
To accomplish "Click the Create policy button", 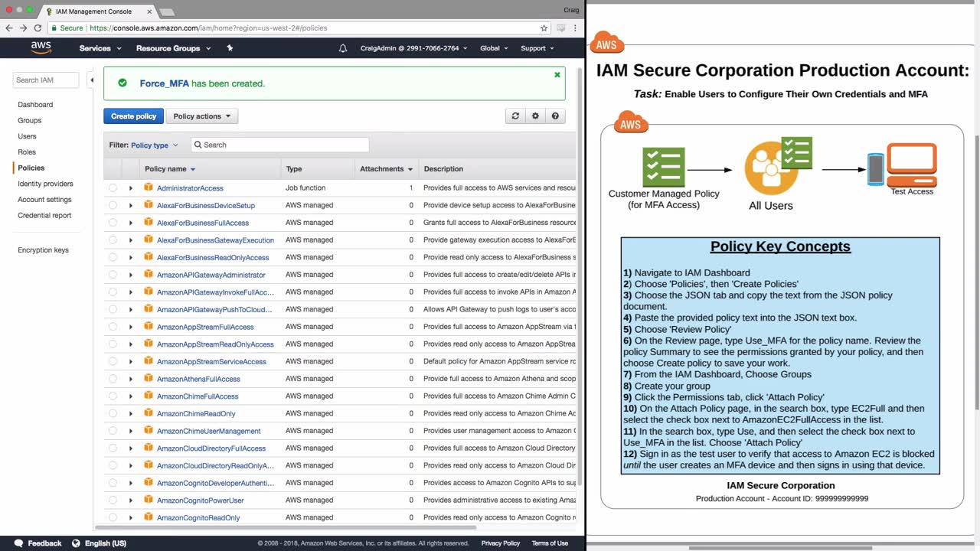I will 133,116.
